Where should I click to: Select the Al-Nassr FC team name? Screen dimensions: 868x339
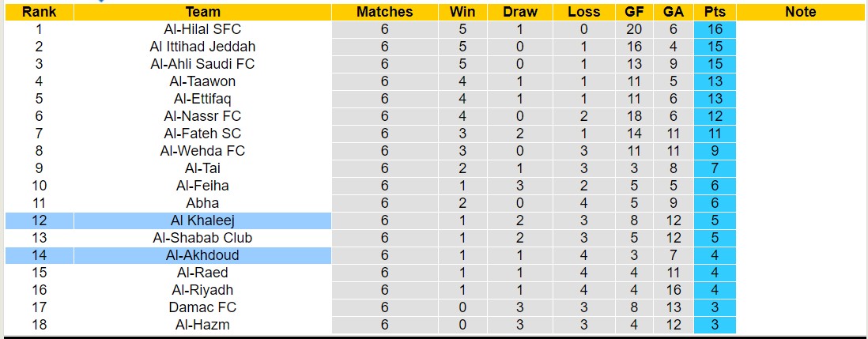pyautogui.click(x=202, y=116)
